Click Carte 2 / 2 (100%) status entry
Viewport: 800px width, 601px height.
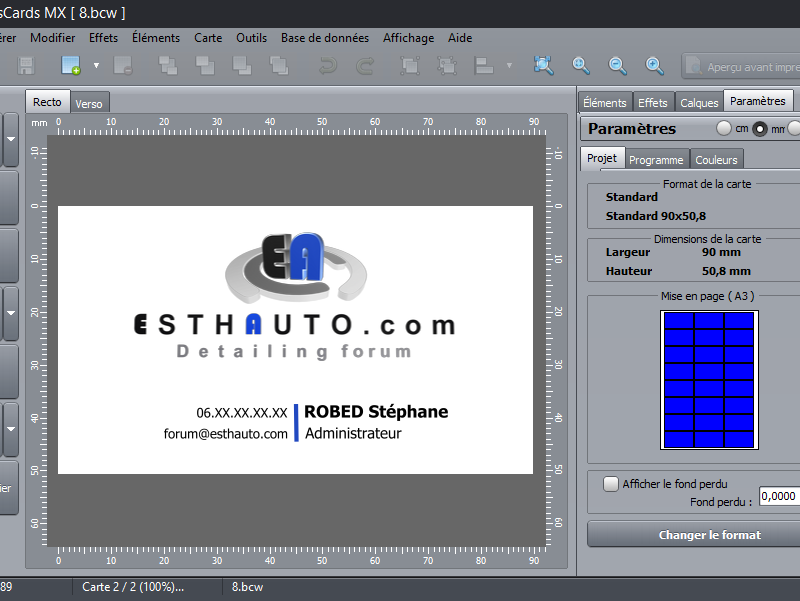133,587
